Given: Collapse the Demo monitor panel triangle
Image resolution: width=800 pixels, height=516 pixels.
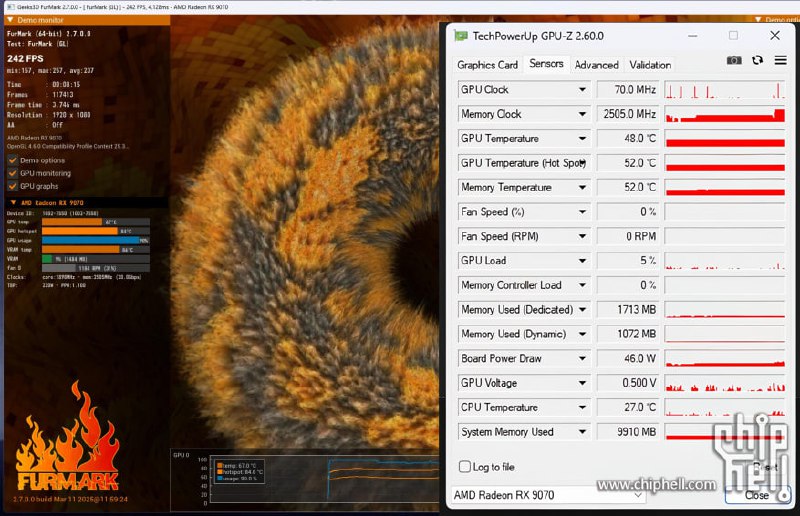Looking at the screenshot, I should click(10, 20).
